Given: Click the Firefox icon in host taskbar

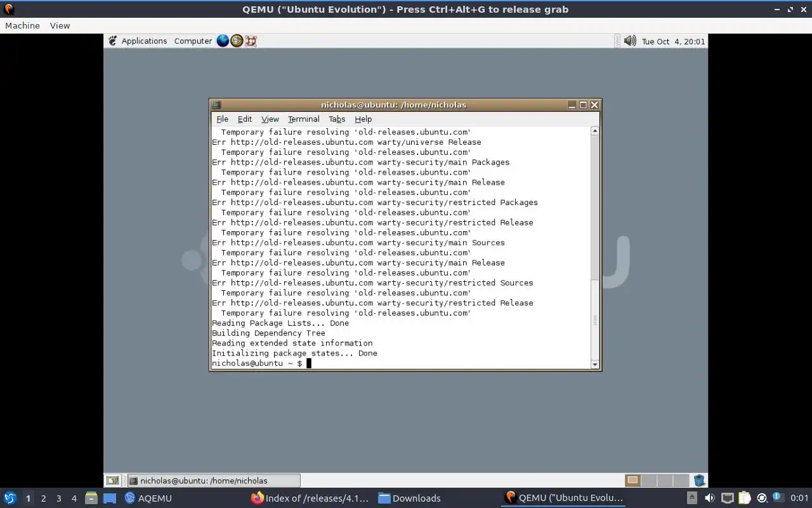Looking at the screenshot, I should pyautogui.click(x=257, y=498).
